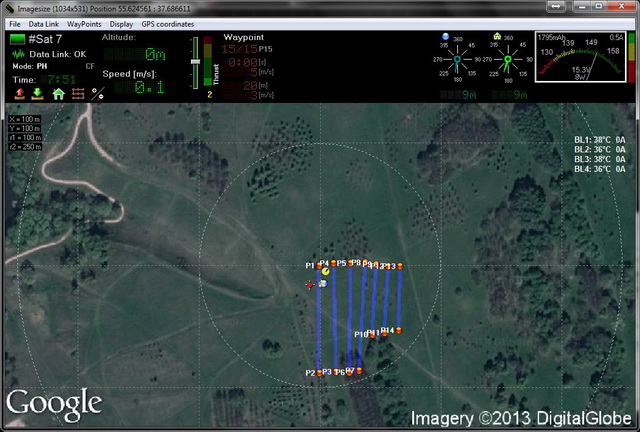The width and height of the screenshot is (640, 432).
Task: Click the red copter position marker
Action: pos(310,285)
